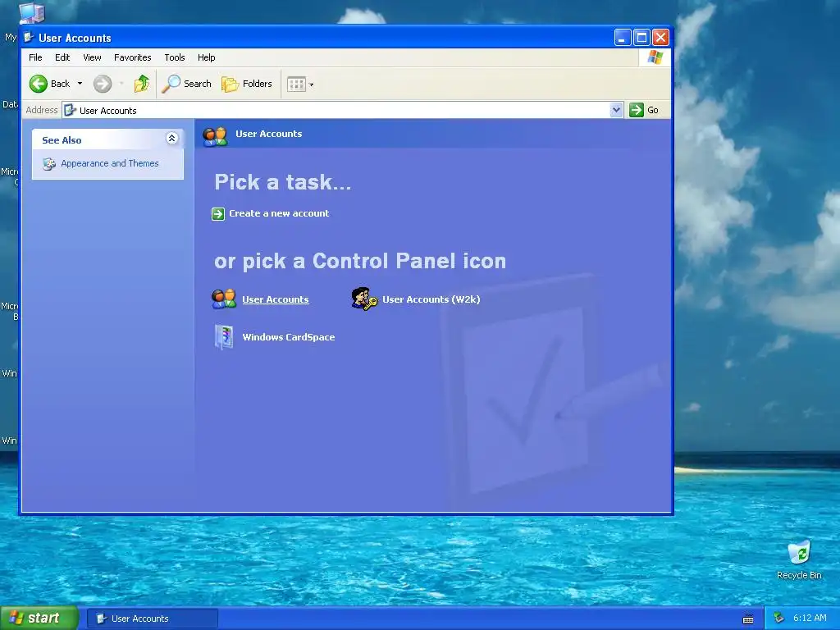Click the green Back arrow icon
840x630 pixels.
[x=38, y=84]
